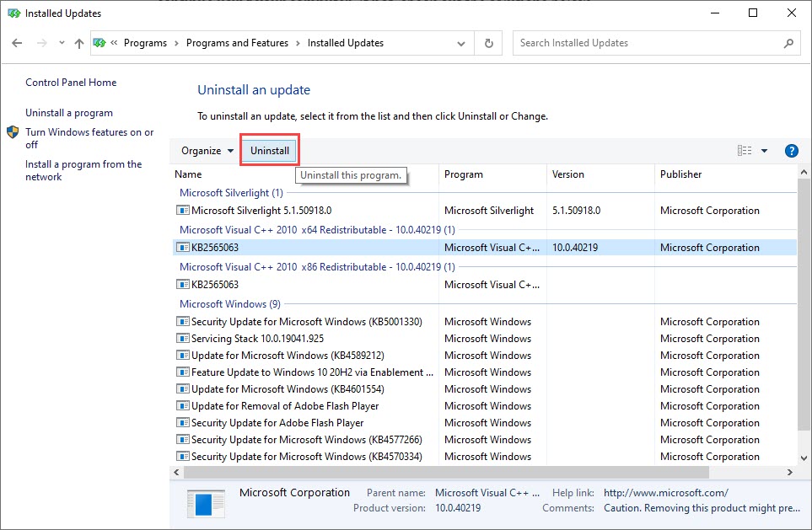
Task: Click the icon for Security Update KB4577266
Action: (x=183, y=440)
